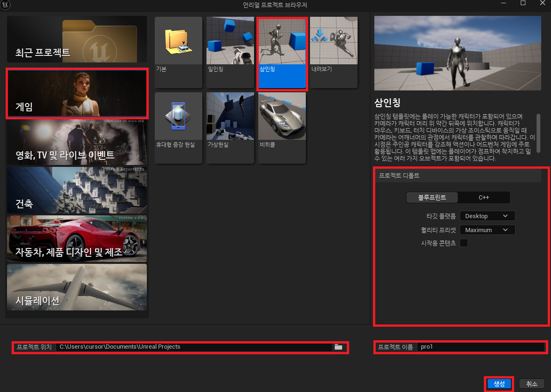551x392 pixels.
Task: Click the 삼인칭 title heading
Action: click(387, 103)
